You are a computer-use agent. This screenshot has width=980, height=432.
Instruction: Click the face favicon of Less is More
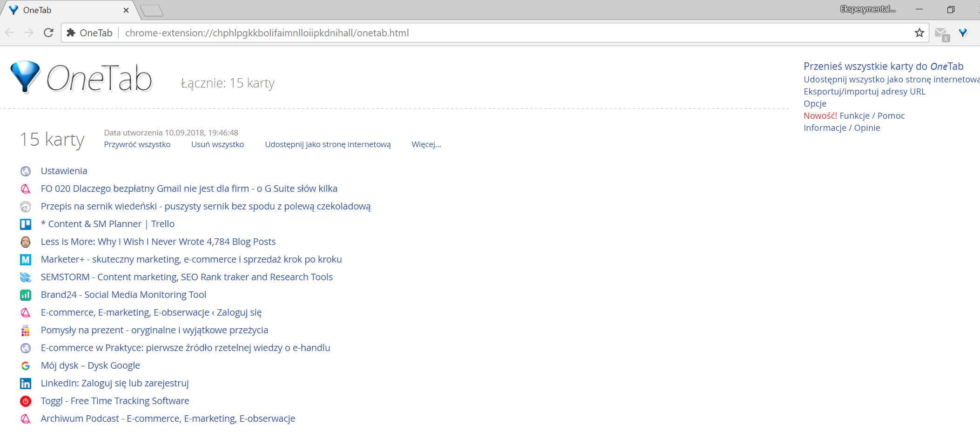coord(26,242)
